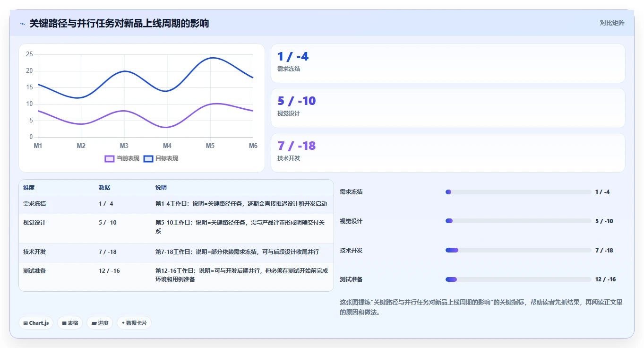This screenshot has width=644, height=348.
Task: Click the 表格 tag chip
Action: coord(70,323)
